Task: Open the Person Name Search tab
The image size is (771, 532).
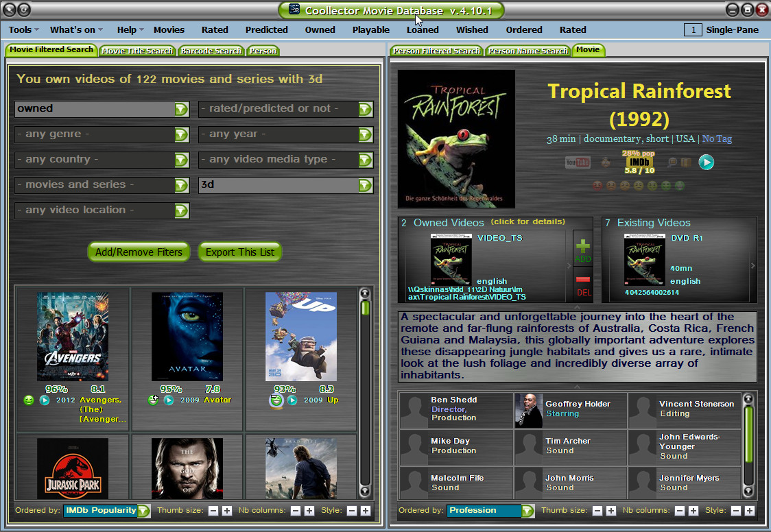Action: tap(527, 51)
